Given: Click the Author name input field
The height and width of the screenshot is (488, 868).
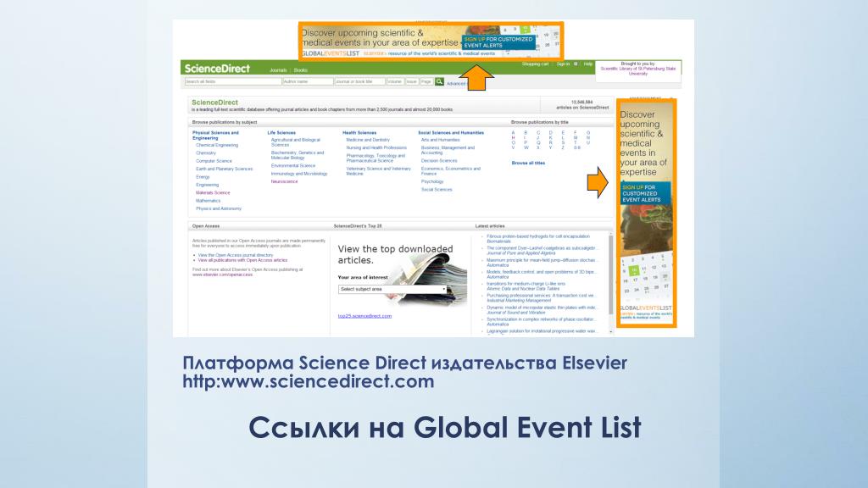Looking at the screenshot, I should [x=308, y=81].
